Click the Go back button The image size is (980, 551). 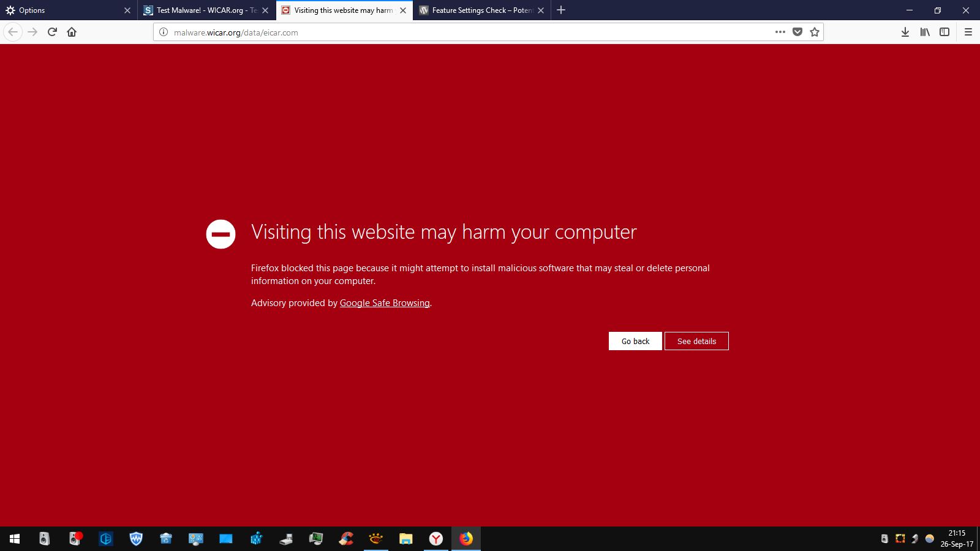(635, 341)
